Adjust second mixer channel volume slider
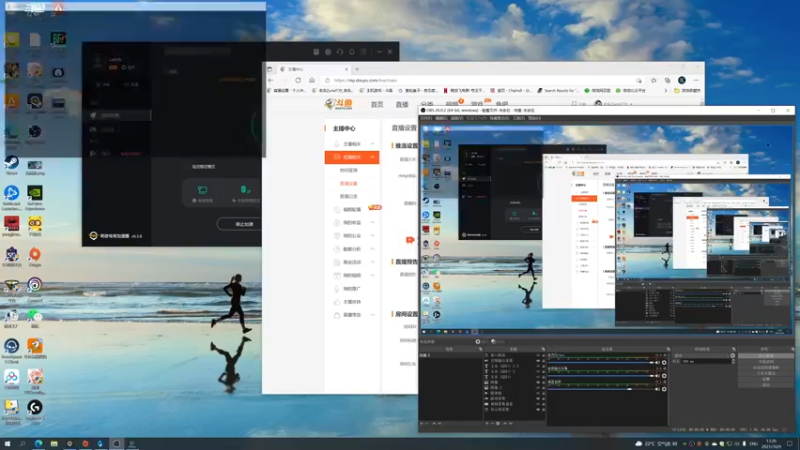800x450 pixels. tap(601, 376)
